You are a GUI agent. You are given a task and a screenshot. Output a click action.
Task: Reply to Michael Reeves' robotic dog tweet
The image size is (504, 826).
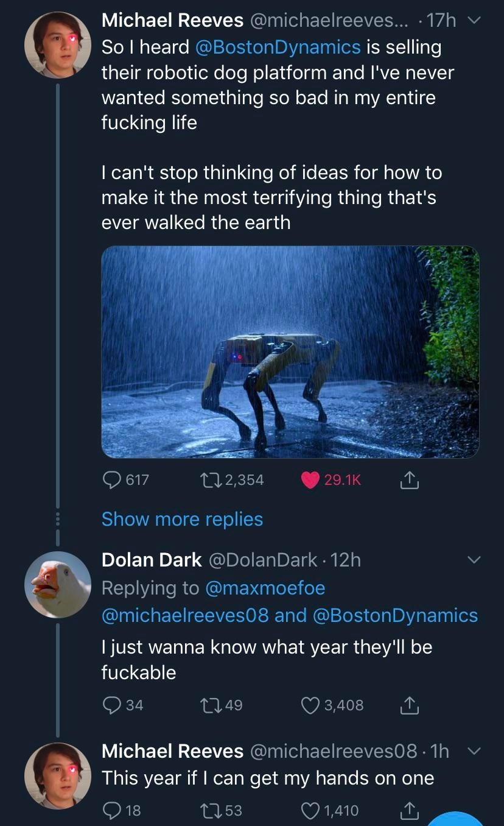click(111, 480)
